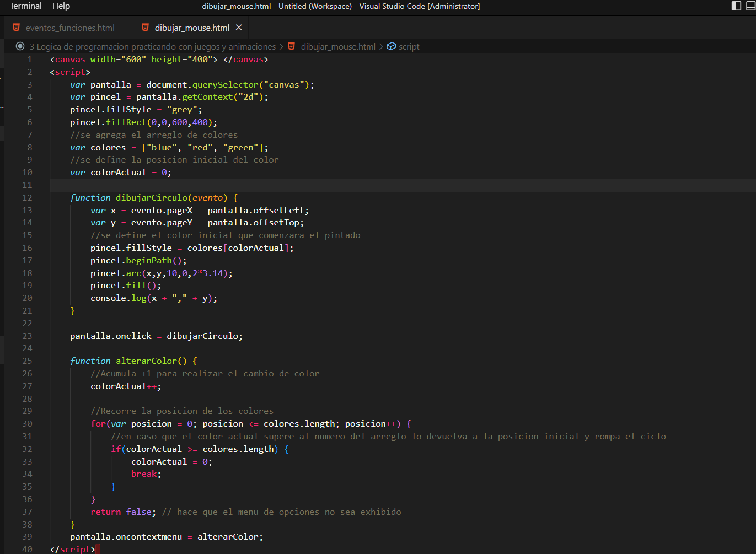Place cursor on the empty highlighted line 11
The height and width of the screenshot is (554, 756).
(403, 185)
